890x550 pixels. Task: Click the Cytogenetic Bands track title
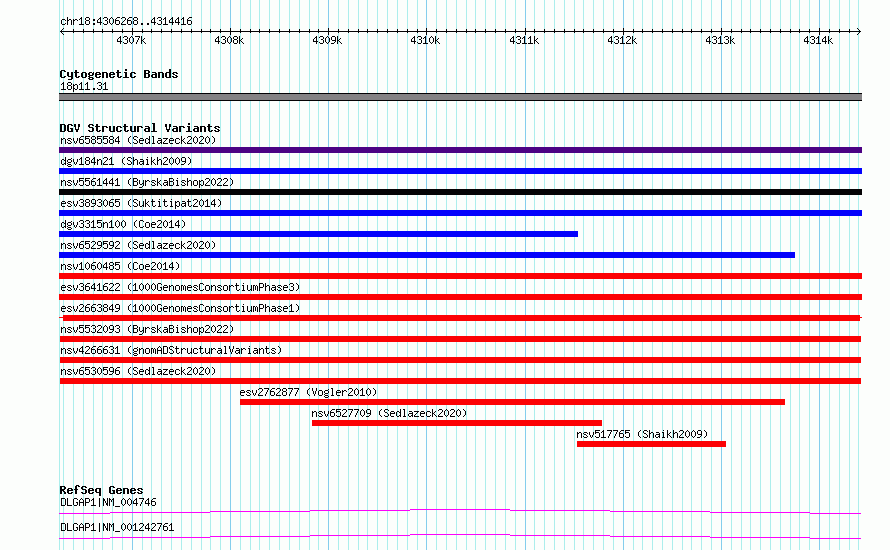click(119, 74)
